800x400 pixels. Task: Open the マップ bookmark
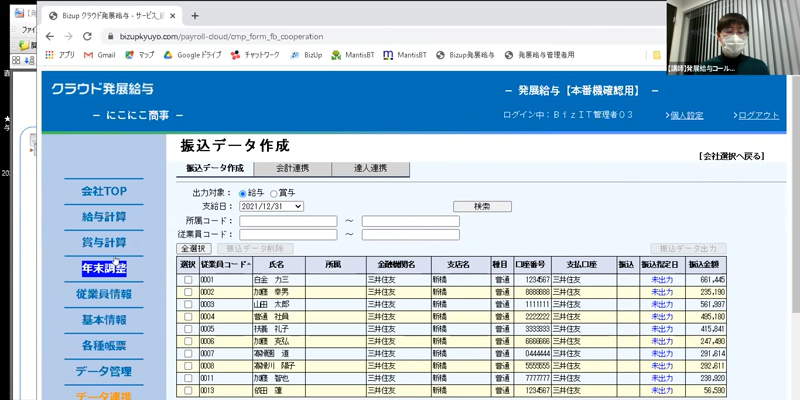[139, 55]
